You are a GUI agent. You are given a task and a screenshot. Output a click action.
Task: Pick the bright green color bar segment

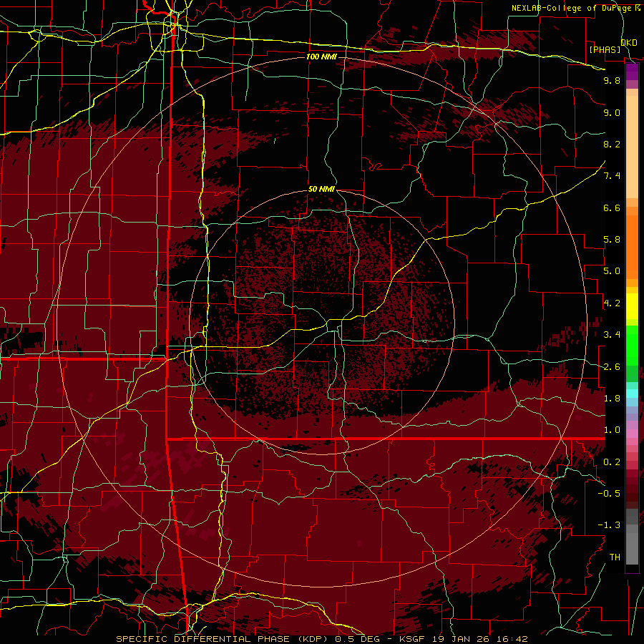tap(632, 346)
